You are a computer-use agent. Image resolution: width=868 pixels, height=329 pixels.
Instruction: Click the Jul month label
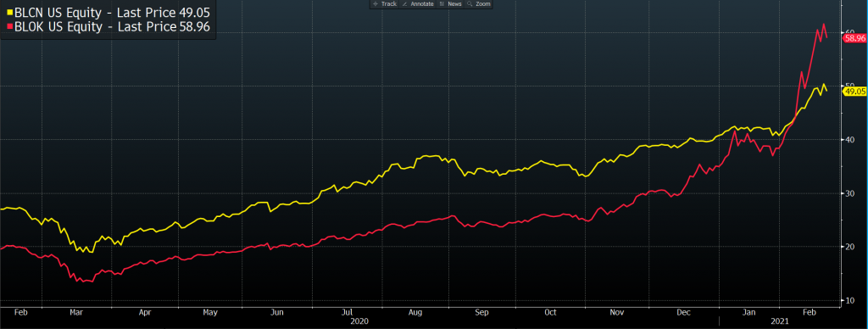(347, 312)
